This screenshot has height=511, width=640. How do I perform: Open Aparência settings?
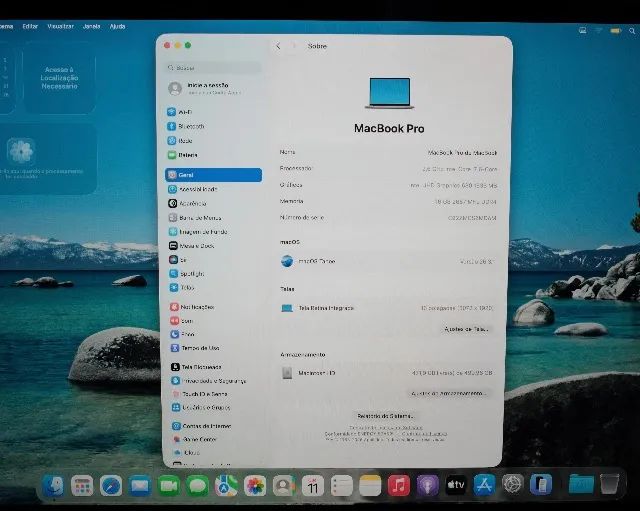click(187, 203)
